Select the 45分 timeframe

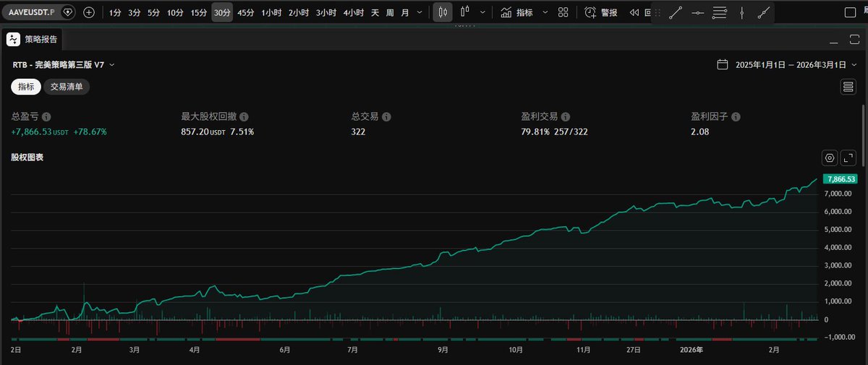(x=246, y=12)
